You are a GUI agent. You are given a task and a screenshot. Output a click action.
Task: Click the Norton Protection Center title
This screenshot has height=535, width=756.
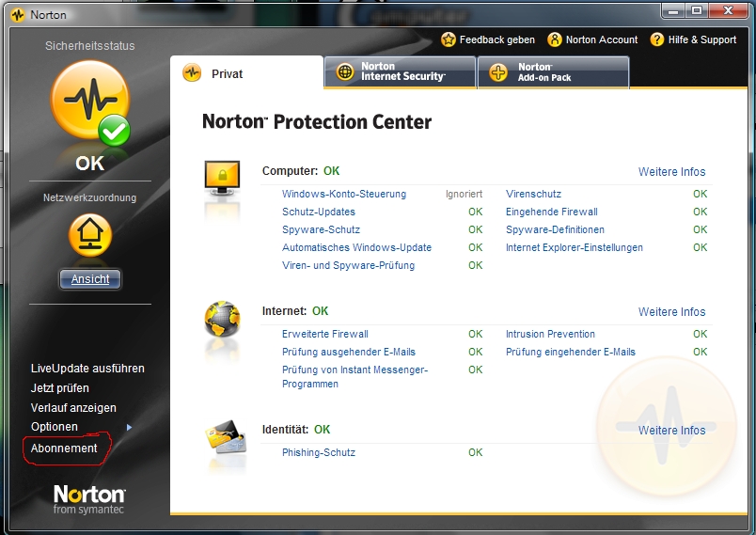[317, 121]
